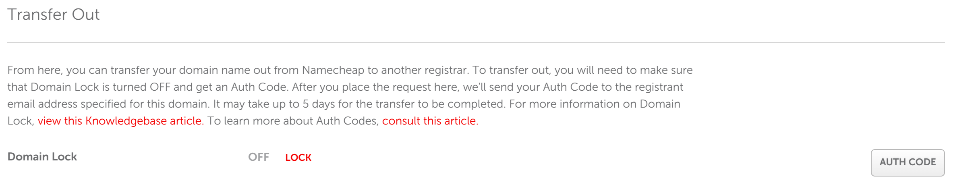Click the "For more information on" text
The height and width of the screenshot is (185, 980).
point(572,104)
